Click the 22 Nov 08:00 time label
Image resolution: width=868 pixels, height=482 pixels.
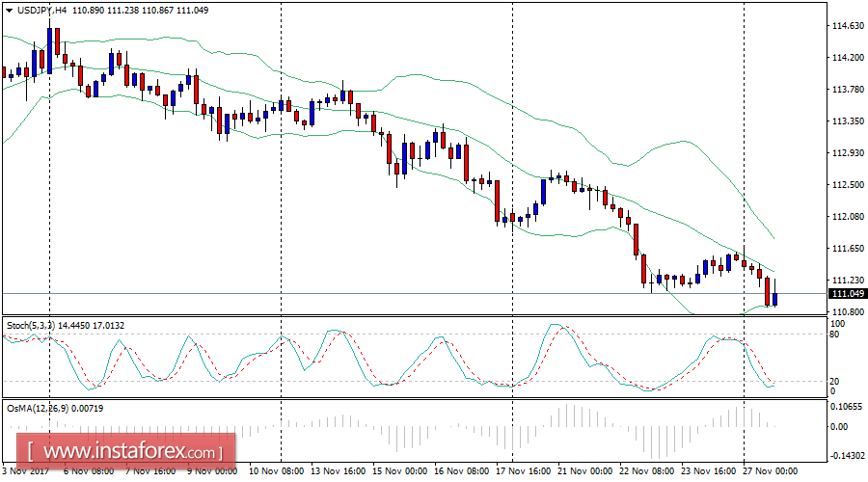tap(646, 471)
